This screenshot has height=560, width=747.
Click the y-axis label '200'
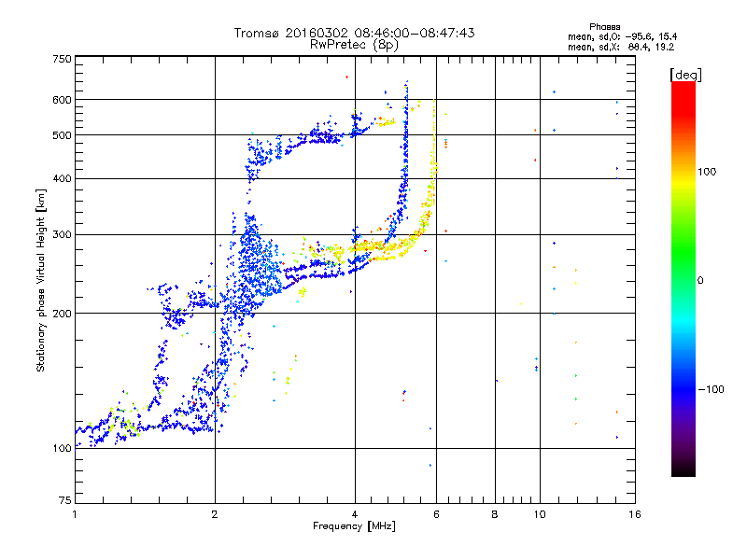[x=63, y=314]
